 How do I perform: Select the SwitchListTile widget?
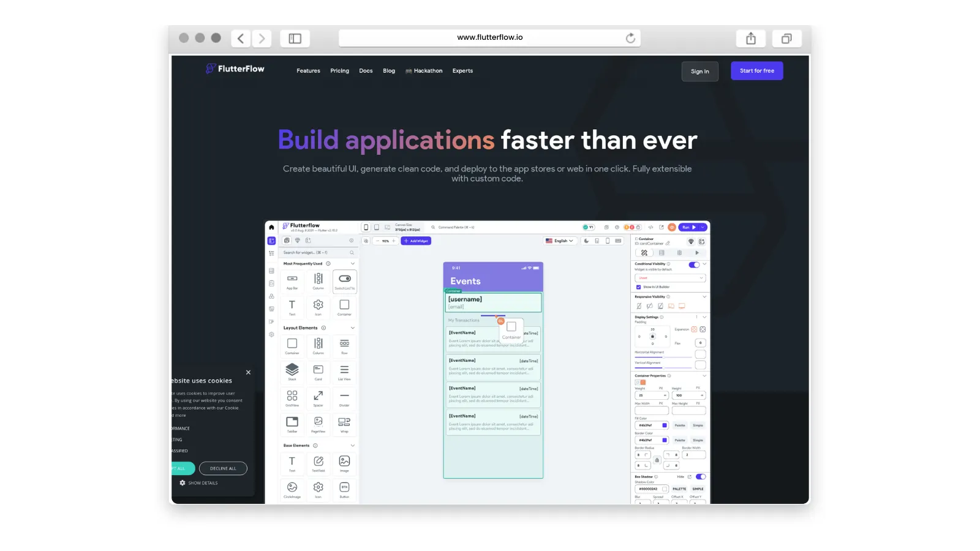(344, 280)
